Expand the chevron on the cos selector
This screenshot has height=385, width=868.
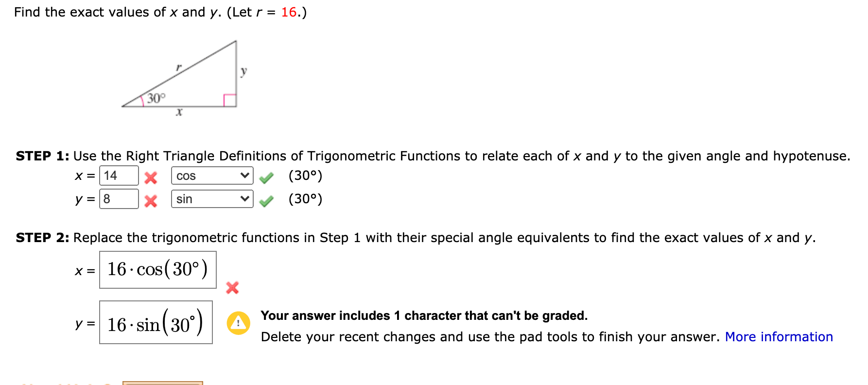pos(245,176)
